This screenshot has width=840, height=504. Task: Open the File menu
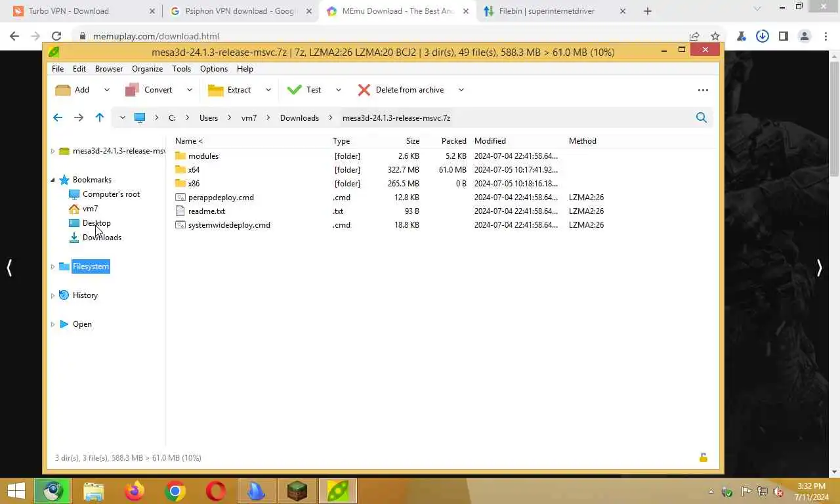pyautogui.click(x=58, y=69)
